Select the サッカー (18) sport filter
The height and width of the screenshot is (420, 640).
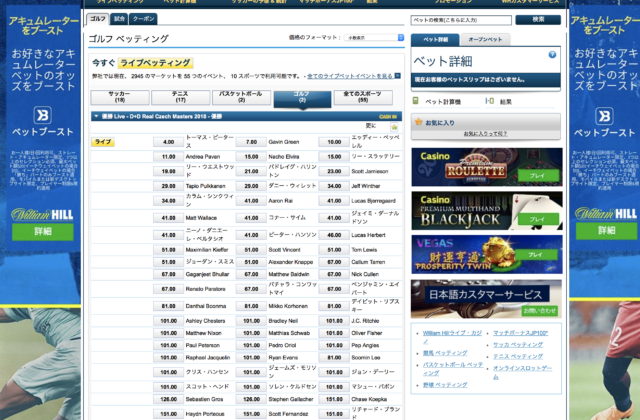click(119, 97)
